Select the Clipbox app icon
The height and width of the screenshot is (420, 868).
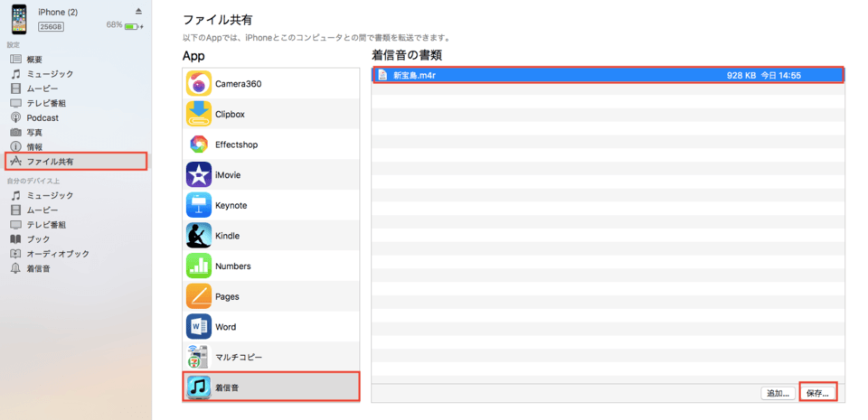[199, 115]
